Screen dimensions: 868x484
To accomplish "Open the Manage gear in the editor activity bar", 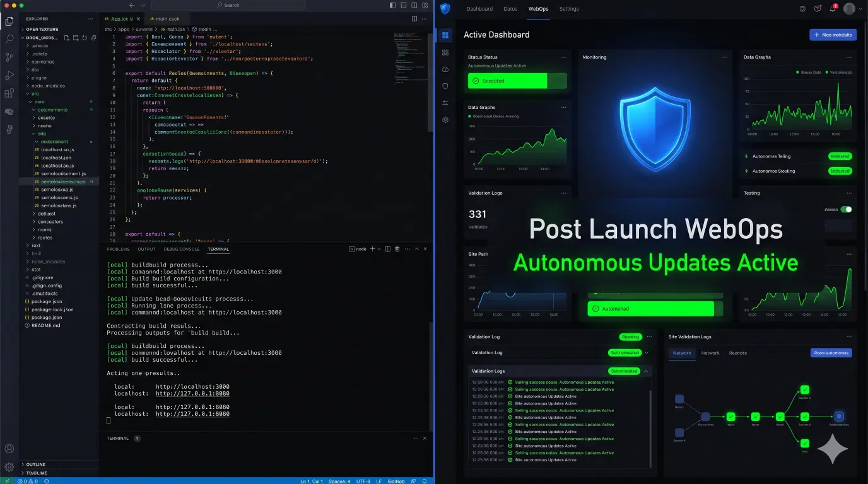I will click(x=9, y=467).
